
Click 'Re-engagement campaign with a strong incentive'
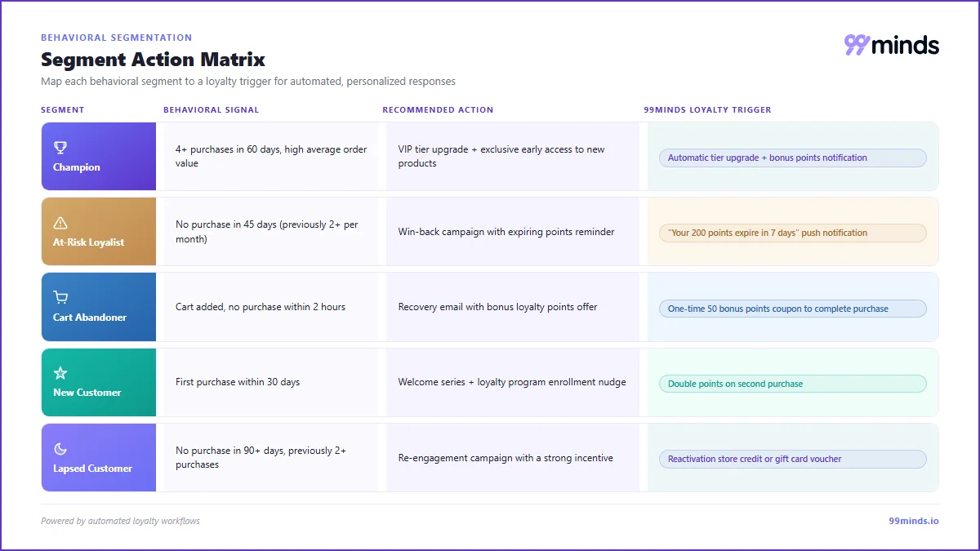[x=506, y=458]
